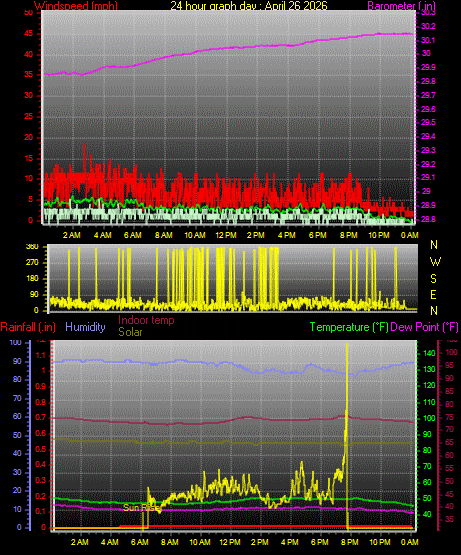Select the blue "Humidity" legend label
This screenshot has height=555, width=461.
click(85, 327)
